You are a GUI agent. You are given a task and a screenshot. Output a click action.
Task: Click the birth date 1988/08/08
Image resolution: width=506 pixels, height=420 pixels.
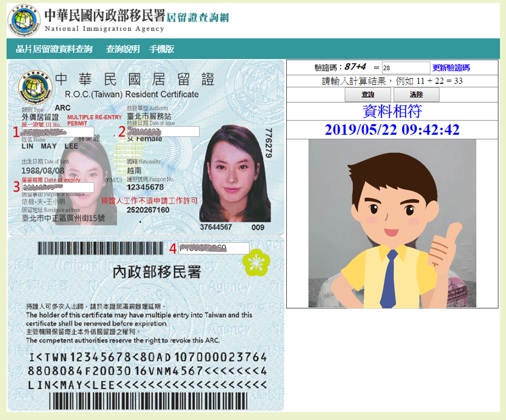(43, 171)
